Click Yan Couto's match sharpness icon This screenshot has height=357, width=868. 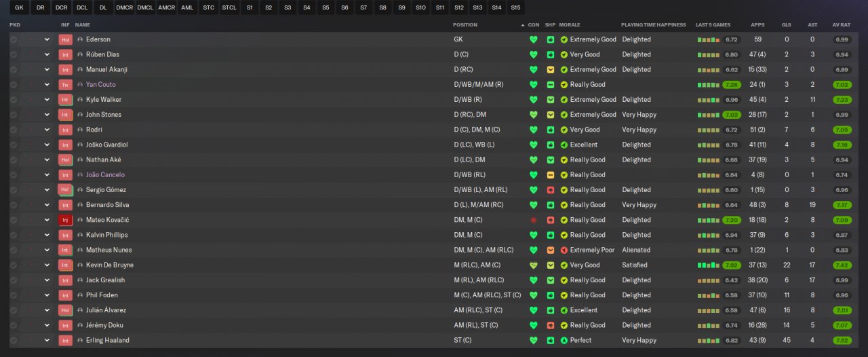point(551,85)
